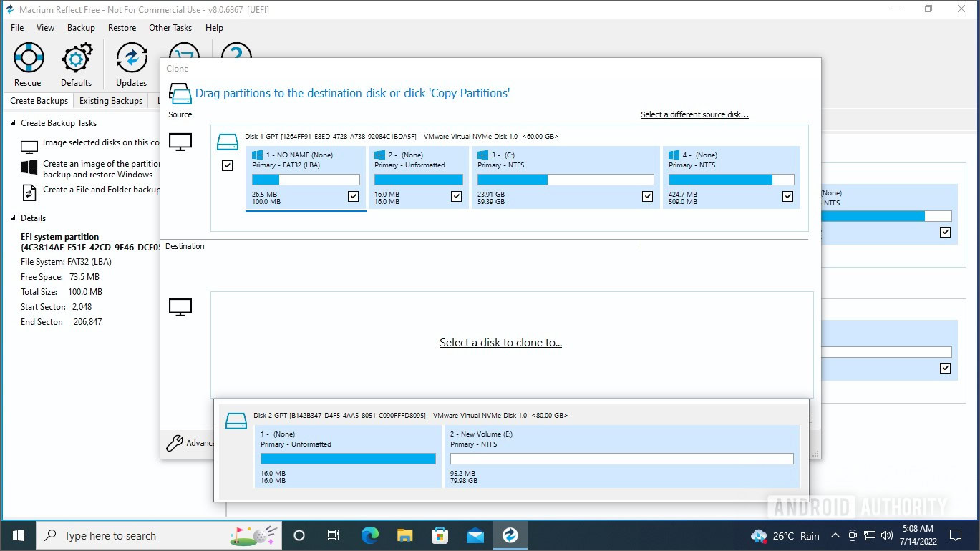Click the Windows logo on partition 3 (C:)
This screenshot has height=551, width=980.
tap(483, 155)
